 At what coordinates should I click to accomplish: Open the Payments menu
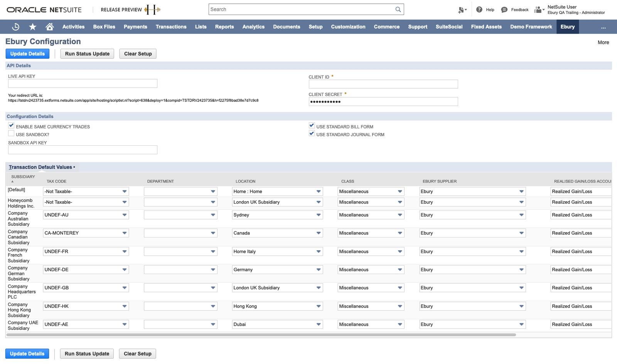pyautogui.click(x=135, y=27)
